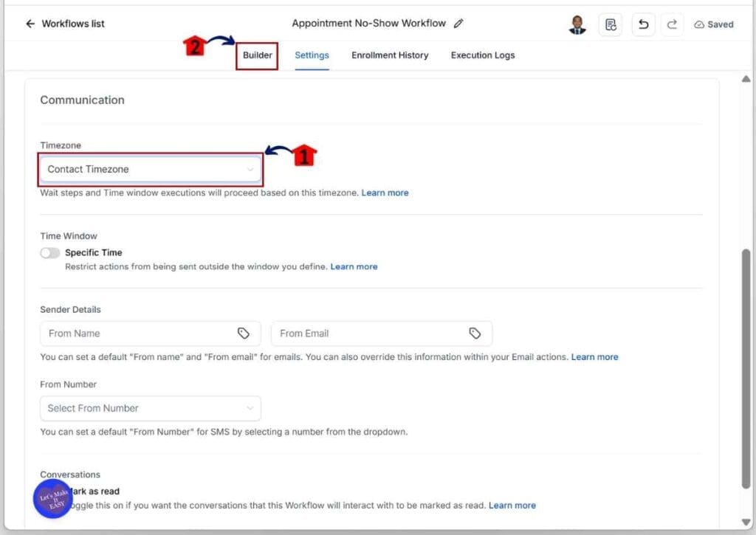Click the vertical scrollbar thumb
The height and width of the screenshot is (535, 756).
[746, 369]
